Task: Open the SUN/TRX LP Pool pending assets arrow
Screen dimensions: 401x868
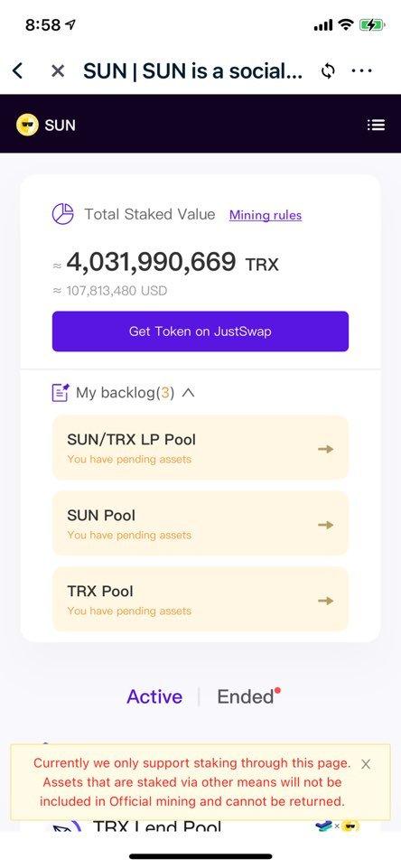Action: click(326, 449)
